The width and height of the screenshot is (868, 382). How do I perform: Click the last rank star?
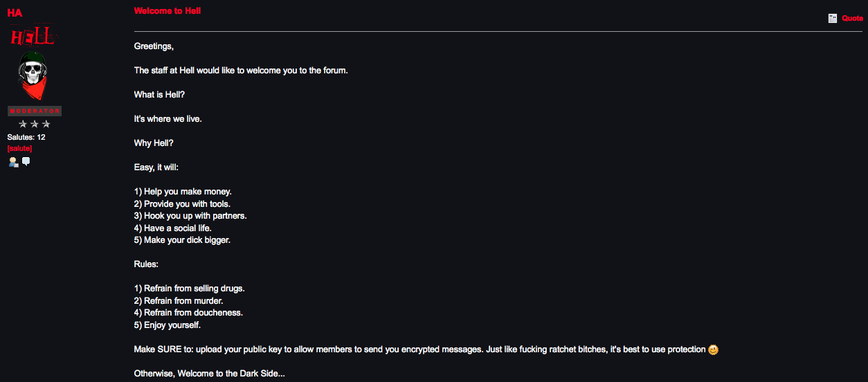coord(46,124)
